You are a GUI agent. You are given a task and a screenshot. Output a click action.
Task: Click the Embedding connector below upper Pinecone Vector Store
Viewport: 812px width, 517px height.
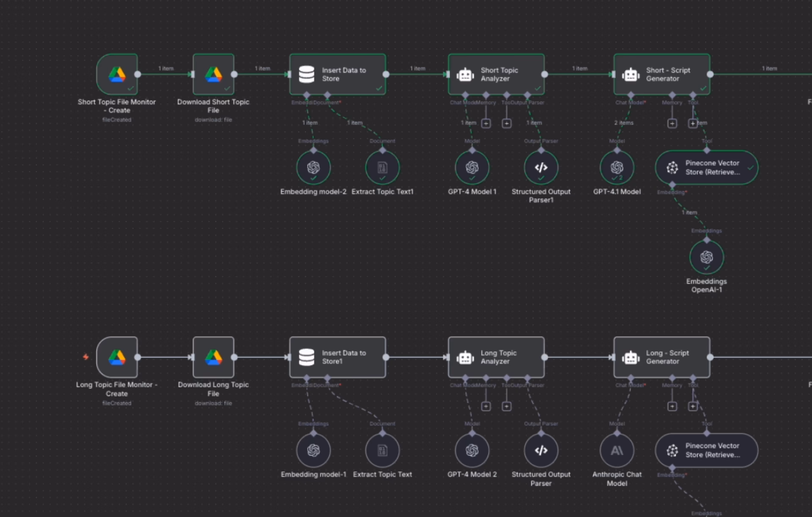pyautogui.click(x=672, y=185)
